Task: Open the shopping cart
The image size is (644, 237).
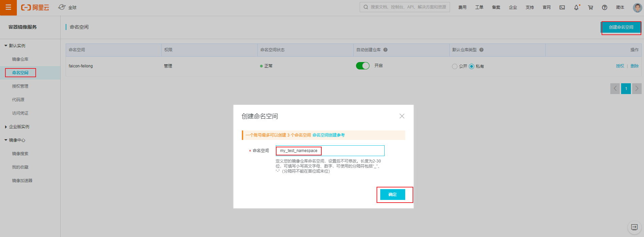Action: (590, 7)
